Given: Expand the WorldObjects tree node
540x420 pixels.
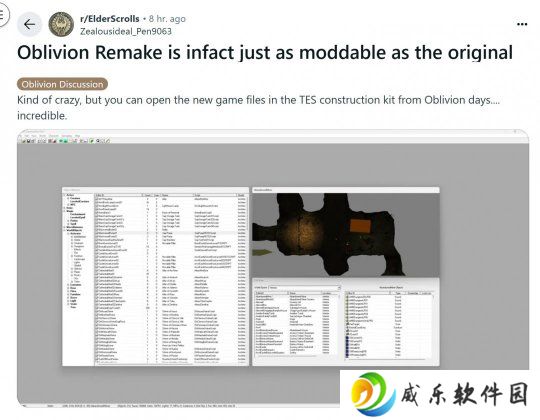Looking at the screenshot, I should click(64, 230).
